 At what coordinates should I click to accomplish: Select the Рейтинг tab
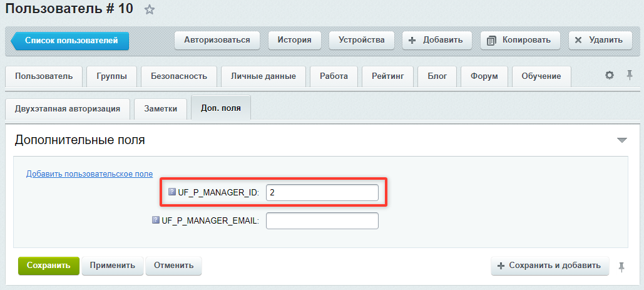(388, 76)
